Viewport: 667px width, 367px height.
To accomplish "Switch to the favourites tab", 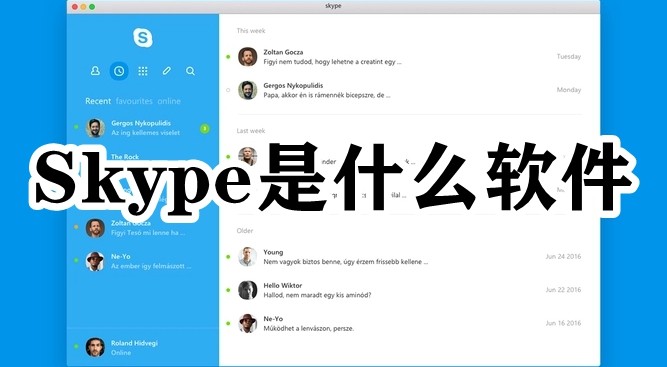I will [134, 101].
